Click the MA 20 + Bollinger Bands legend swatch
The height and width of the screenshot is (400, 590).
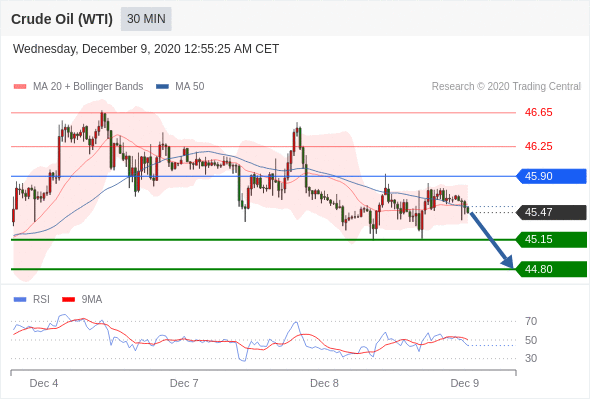[x=20, y=87]
